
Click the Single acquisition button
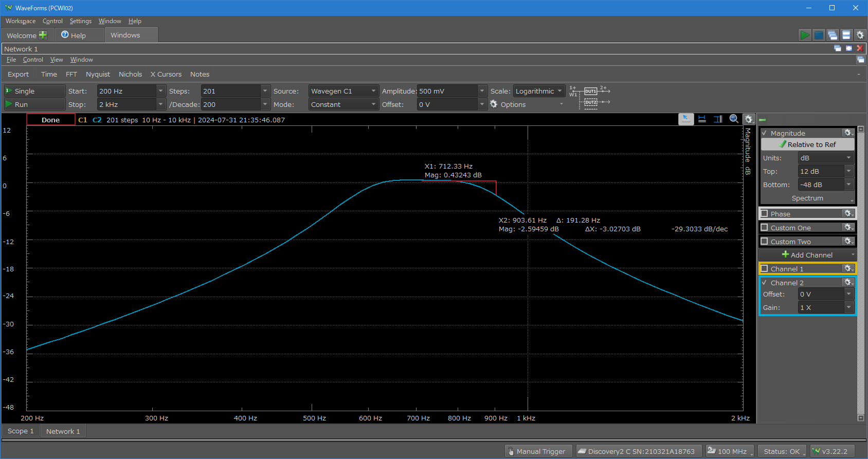[34, 91]
